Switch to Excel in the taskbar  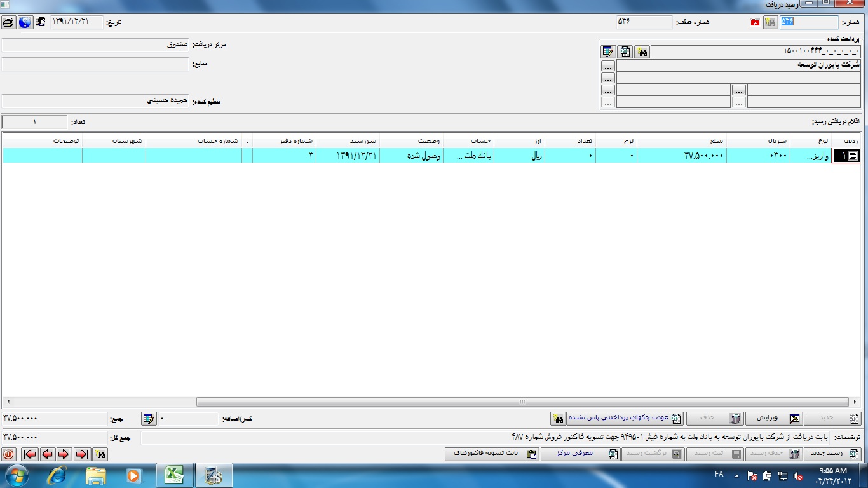pyautogui.click(x=174, y=475)
